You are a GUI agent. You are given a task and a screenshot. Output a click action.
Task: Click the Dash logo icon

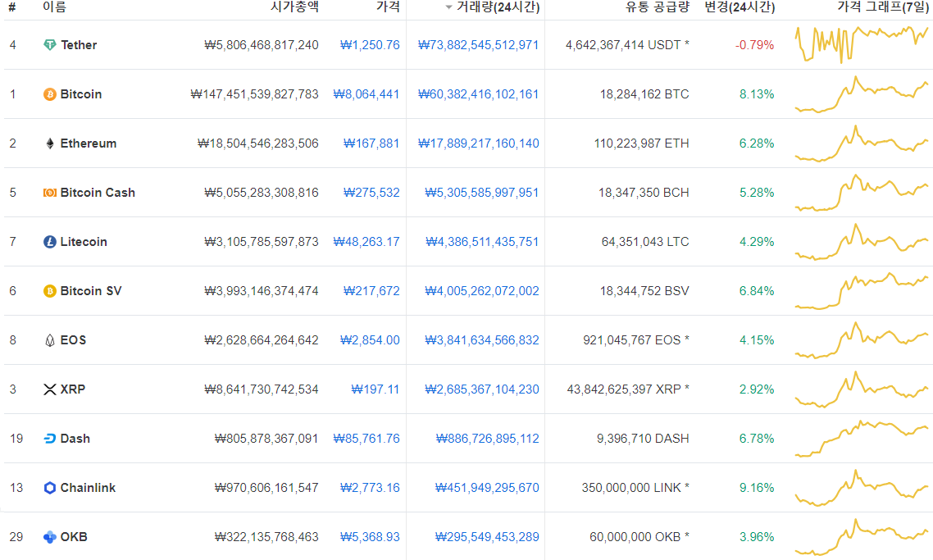point(50,439)
